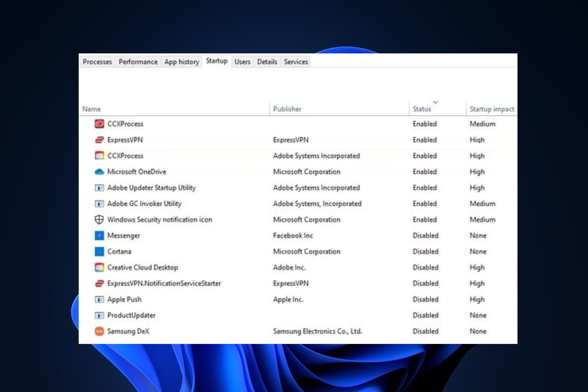Viewport: 588px width, 392px height.
Task: Select the Messenger name text
Action: (123, 236)
